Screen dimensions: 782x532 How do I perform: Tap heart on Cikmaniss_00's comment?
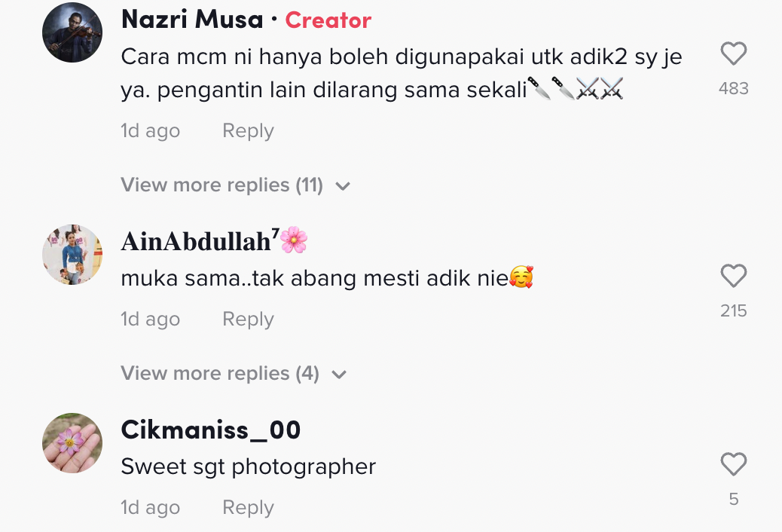(x=733, y=465)
